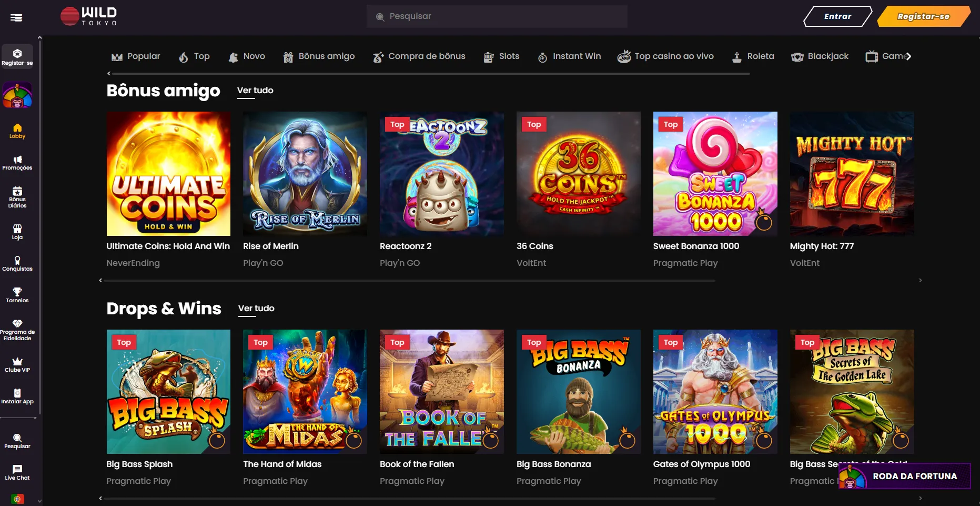Open Programa de Fidelidade in sidebar

pos(17,330)
